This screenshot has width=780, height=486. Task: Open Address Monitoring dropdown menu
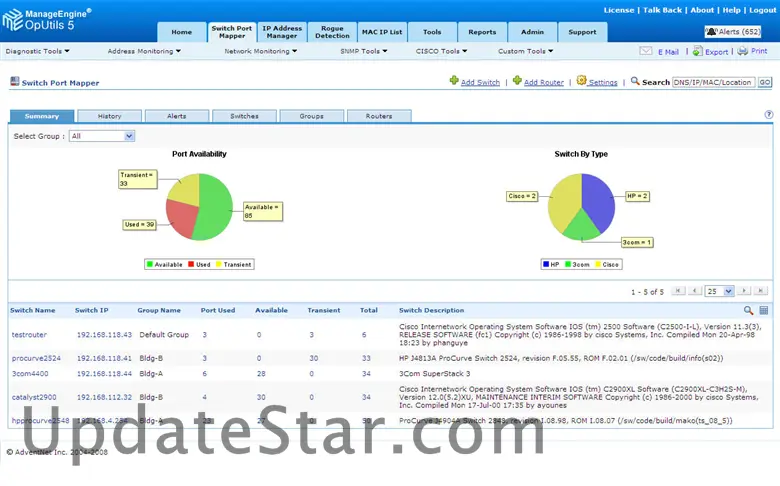(144, 51)
